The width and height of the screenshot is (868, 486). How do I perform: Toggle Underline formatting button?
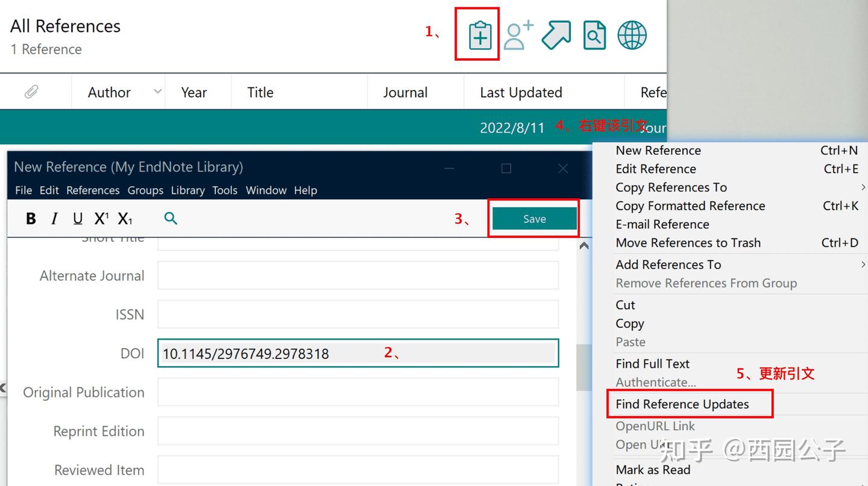click(78, 219)
